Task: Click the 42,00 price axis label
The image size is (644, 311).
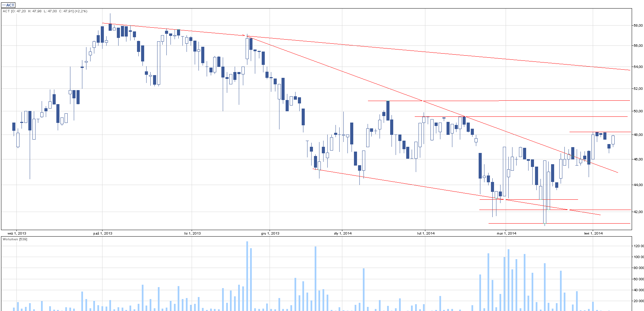Action: click(638, 212)
